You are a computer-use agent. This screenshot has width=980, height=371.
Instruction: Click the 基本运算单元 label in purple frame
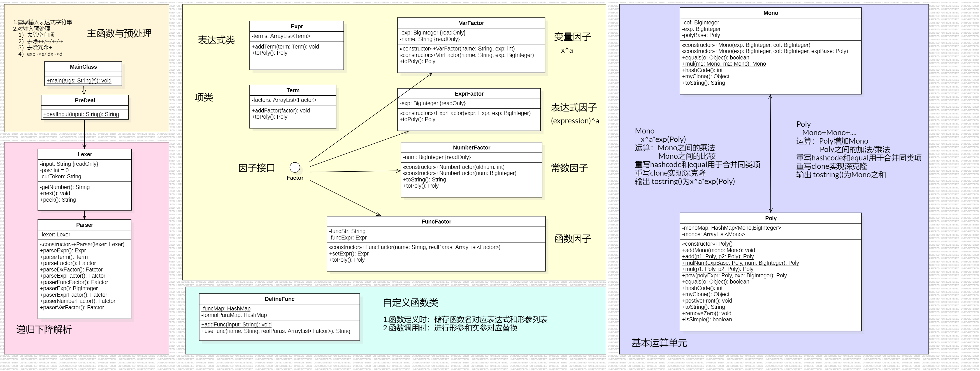[x=659, y=343]
